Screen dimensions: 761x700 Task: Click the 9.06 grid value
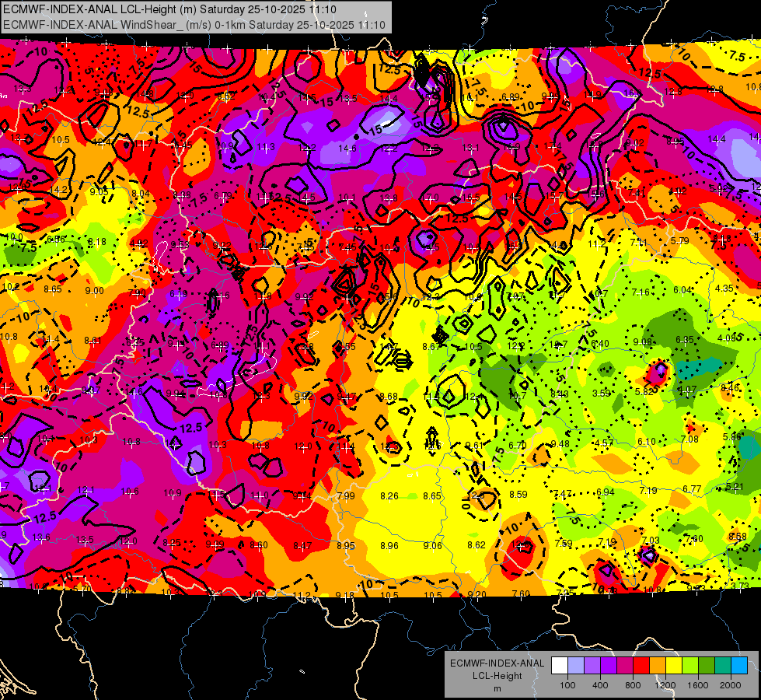point(432,545)
